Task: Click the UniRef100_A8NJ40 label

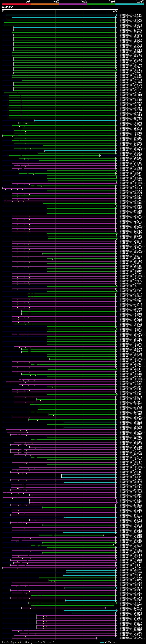Action: pyautogui.click(x=131, y=256)
